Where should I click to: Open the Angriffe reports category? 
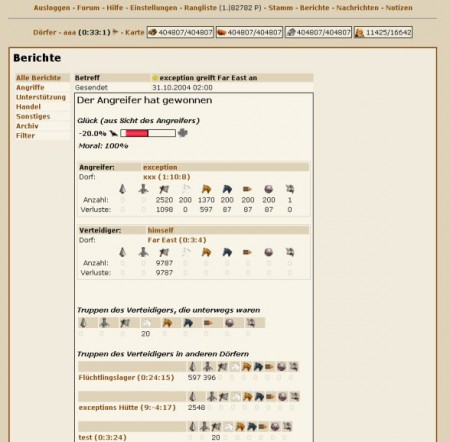tap(30, 87)
